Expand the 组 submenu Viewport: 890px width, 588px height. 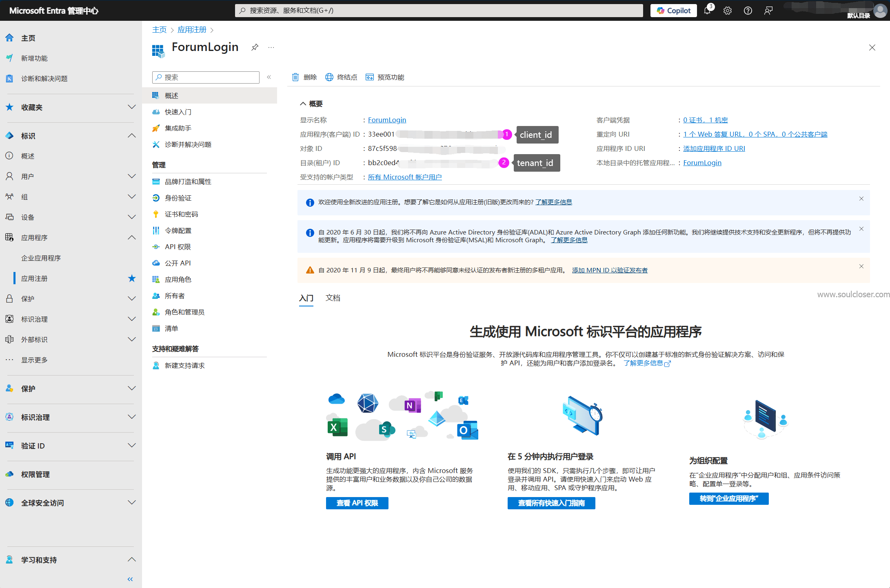131,197
